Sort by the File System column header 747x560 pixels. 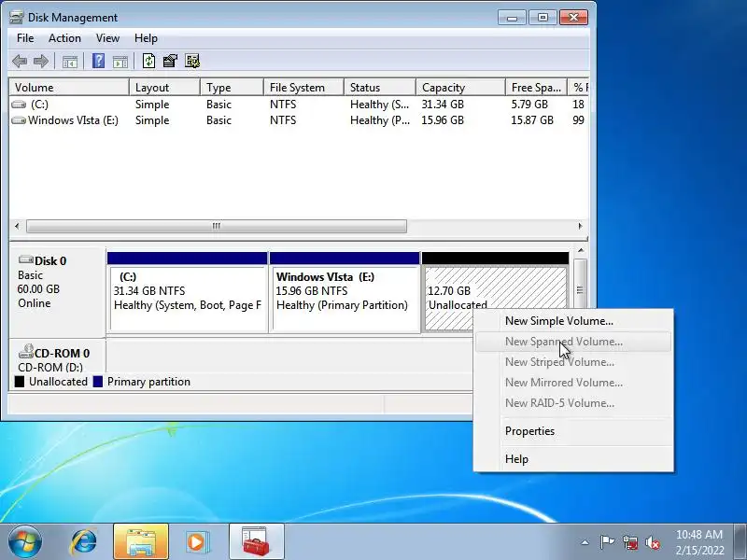coord(304,88)
